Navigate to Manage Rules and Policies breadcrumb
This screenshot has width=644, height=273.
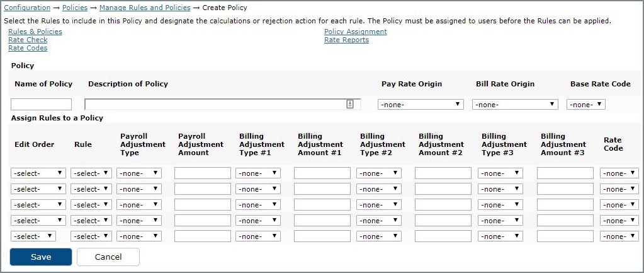[x=145, y=8]
